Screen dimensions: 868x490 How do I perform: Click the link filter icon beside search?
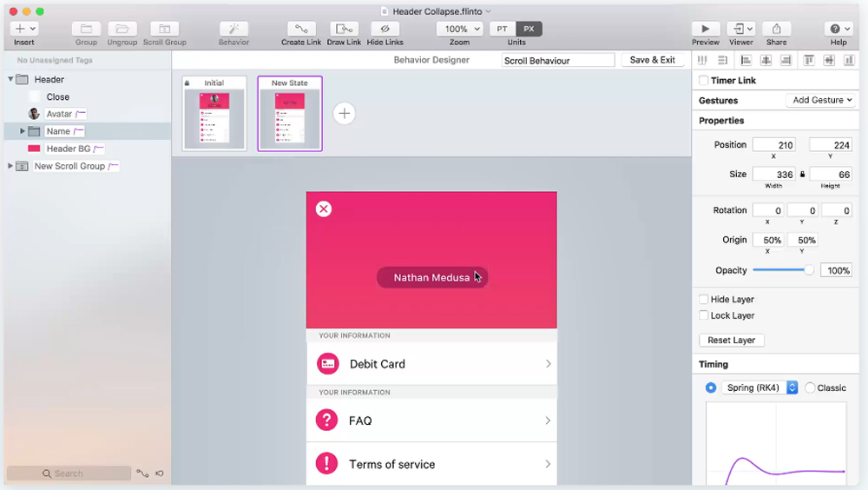[x=143, y=473]
